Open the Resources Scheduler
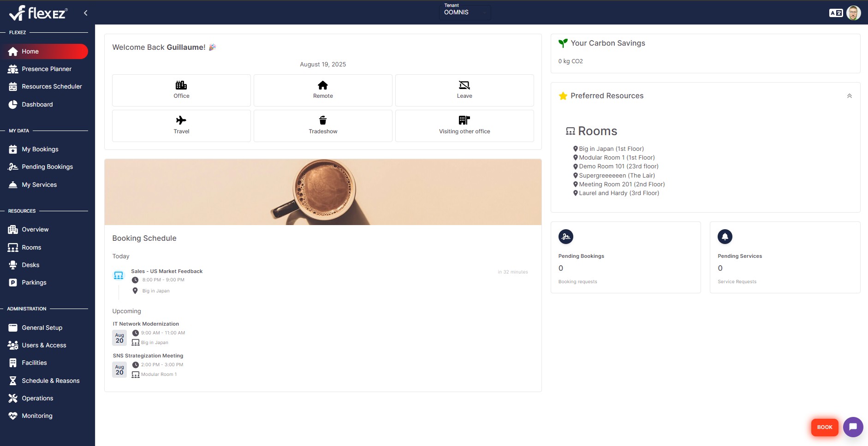 52,86
